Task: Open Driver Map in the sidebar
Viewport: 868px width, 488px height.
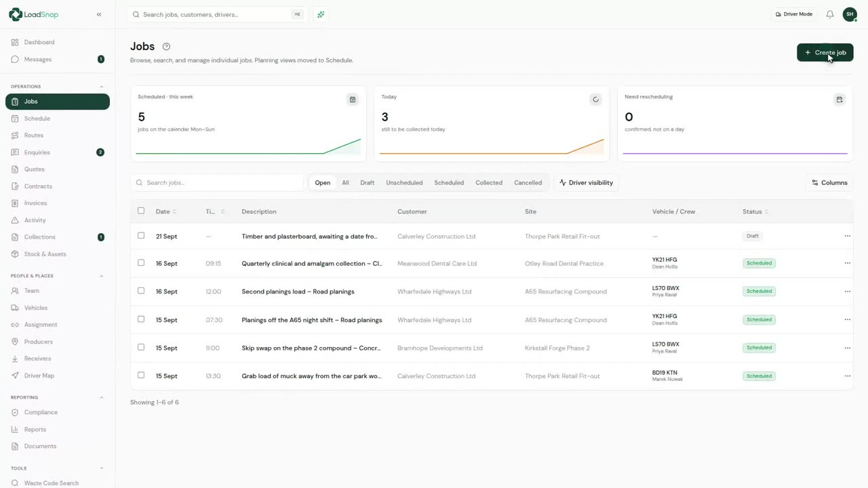Action: tap(58, 375)
